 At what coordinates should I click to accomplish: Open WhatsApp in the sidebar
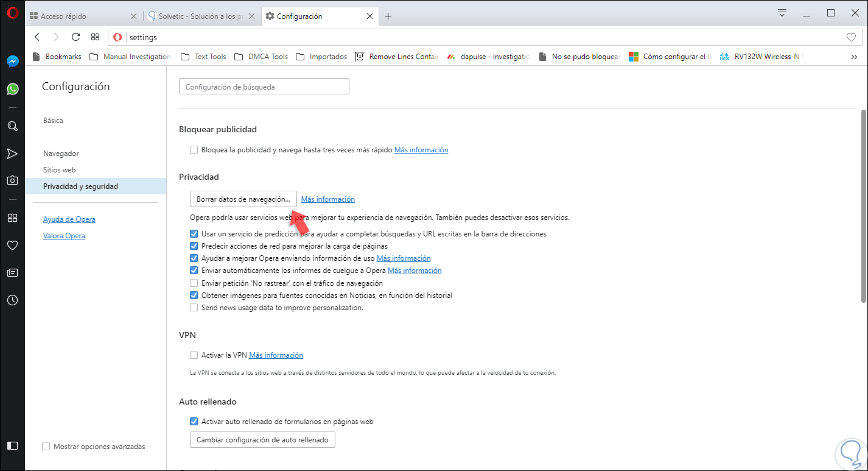coord(12,89)
